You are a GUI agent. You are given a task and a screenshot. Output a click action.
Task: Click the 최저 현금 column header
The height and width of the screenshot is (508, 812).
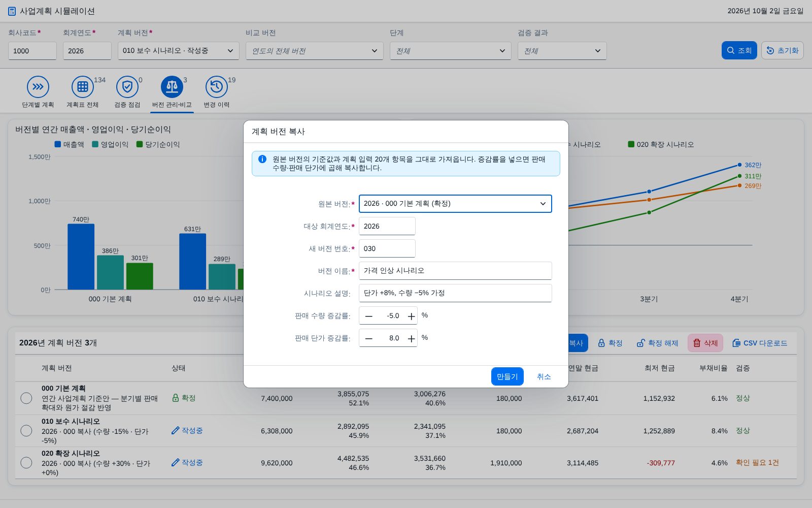click(x=659, y=368)
